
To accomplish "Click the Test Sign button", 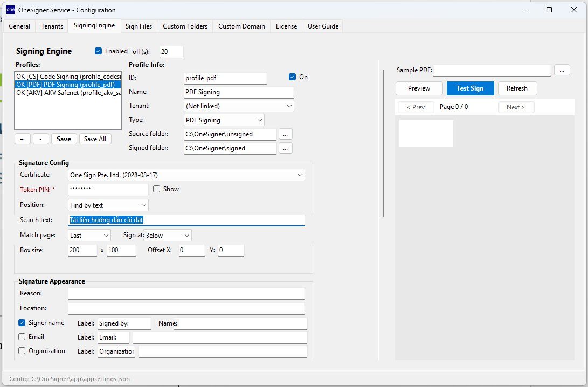I will click(470, 88).
